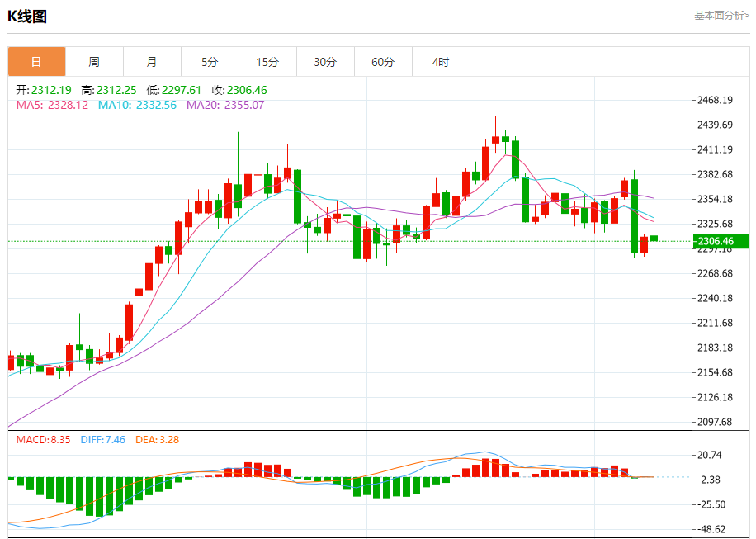Image resolution: width=756 pixels, height=539 pixels.
Task: Click the 2097.68 price axis label
Action: click(x=716, y=422)
